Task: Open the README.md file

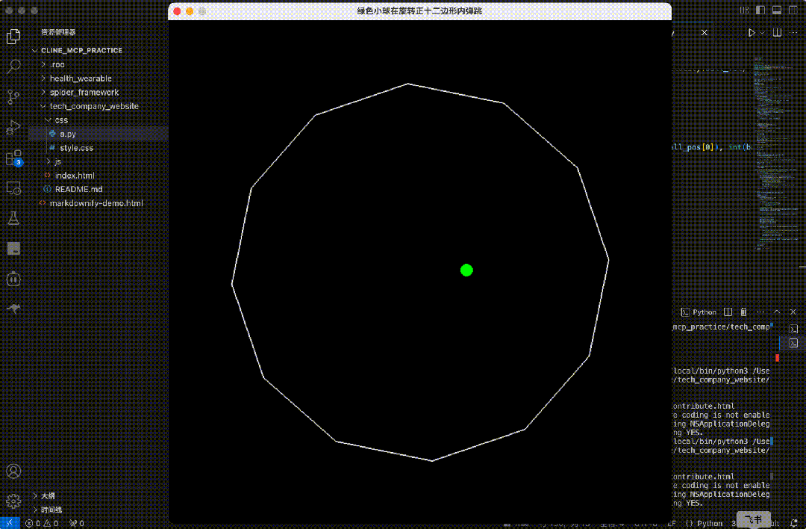Action: (x=78, y=189)
